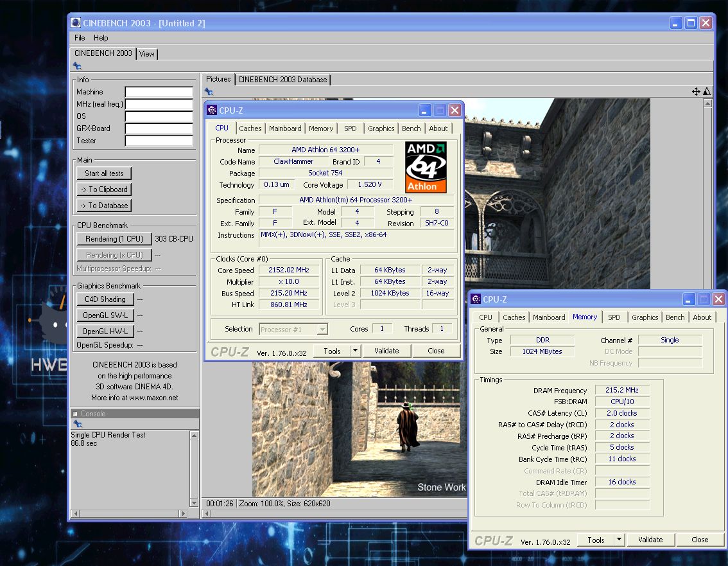Open the Tools dropdown arrow in the Memory window
This screenshot has height=566, width=728.
coord(619,539)
